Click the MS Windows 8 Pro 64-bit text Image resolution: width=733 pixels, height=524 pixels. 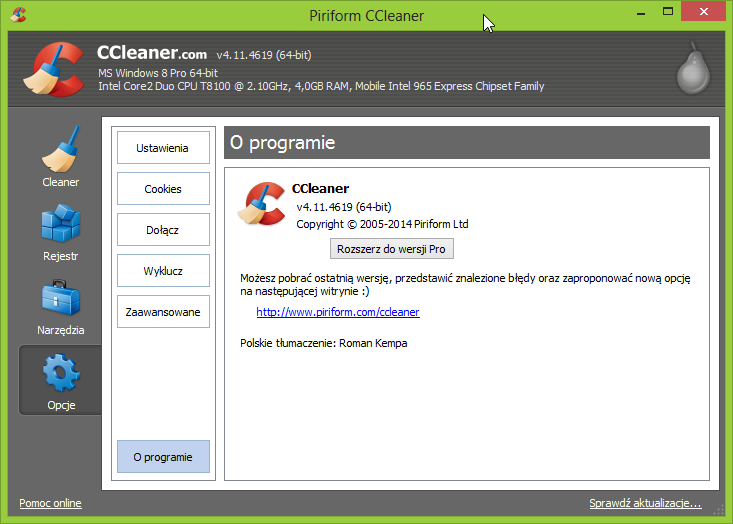158,73
